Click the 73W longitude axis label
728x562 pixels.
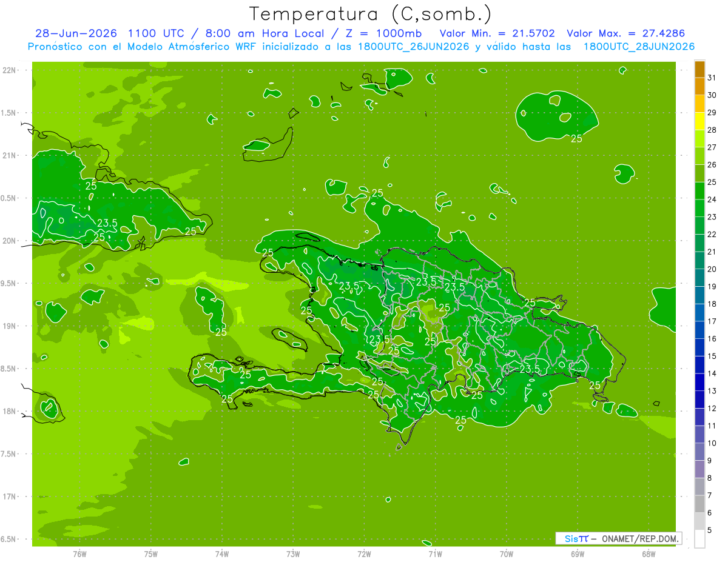coord(293,554)
